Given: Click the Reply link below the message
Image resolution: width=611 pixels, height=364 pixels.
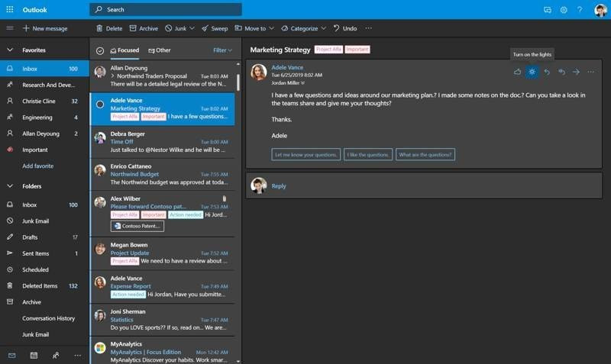Looking at the screenshot, I should tap(279, 186).
